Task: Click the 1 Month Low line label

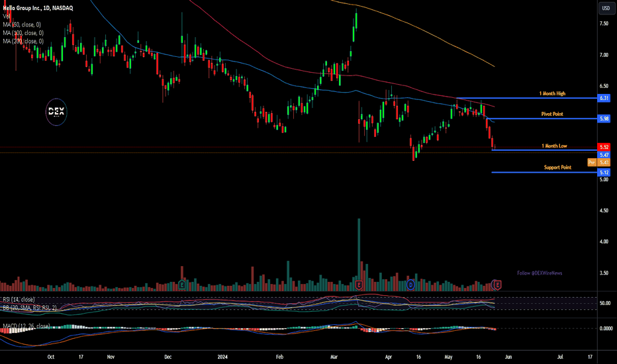Action: (x=554, y=146)
